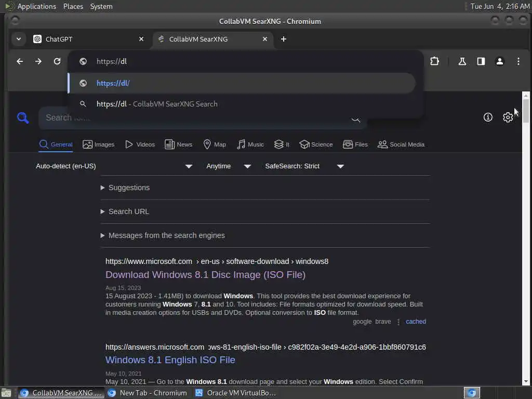Close the ChatGPT tab
The height and width of the screenshot is (399, 532).
(x=141, y=39)
